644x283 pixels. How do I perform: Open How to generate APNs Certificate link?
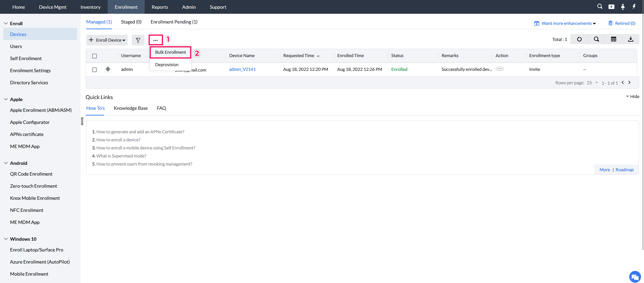click(140, 132)
